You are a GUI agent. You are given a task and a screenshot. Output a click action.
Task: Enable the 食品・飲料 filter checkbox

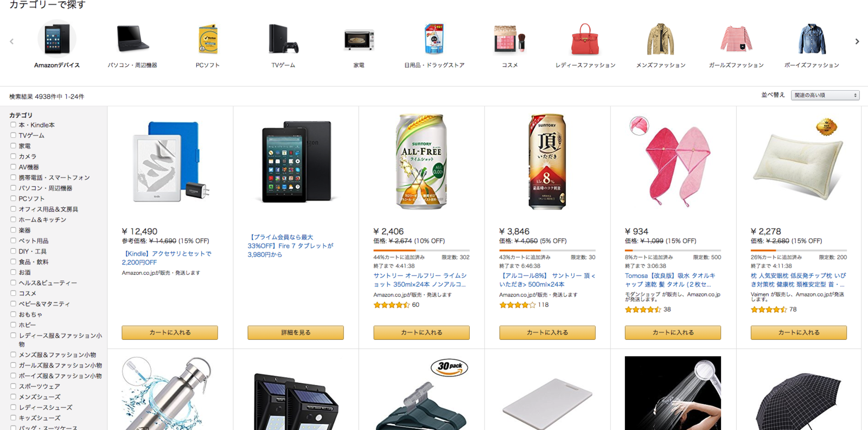tap(13, 262)
